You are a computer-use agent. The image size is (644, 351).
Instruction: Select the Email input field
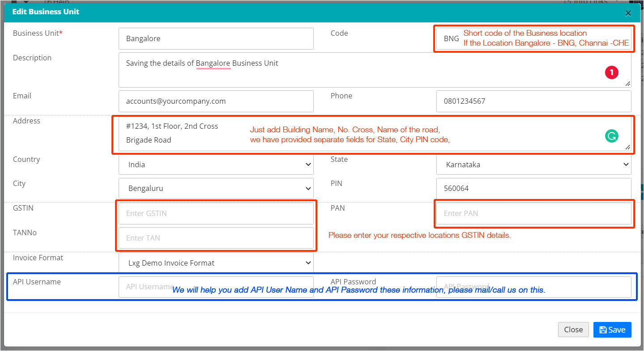[216, 101]
